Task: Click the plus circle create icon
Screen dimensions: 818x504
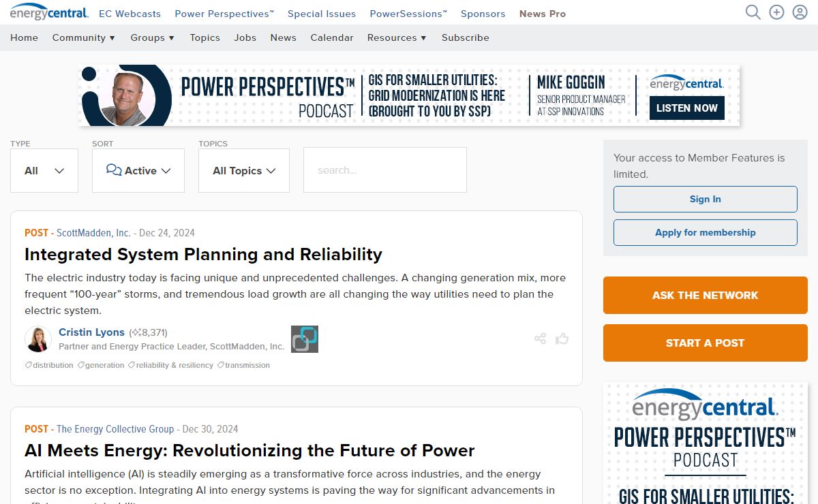Action: pos(776,12)
